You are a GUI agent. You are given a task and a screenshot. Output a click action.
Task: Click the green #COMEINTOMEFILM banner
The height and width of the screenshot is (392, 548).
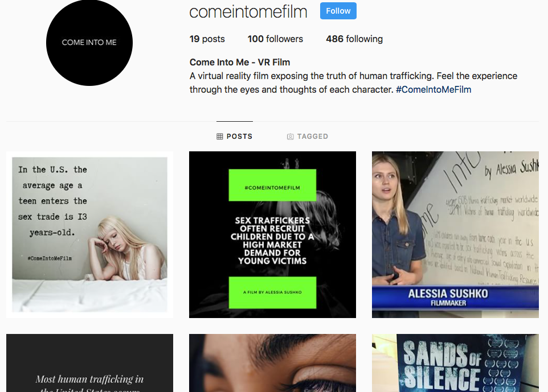[x=273, y=185]
